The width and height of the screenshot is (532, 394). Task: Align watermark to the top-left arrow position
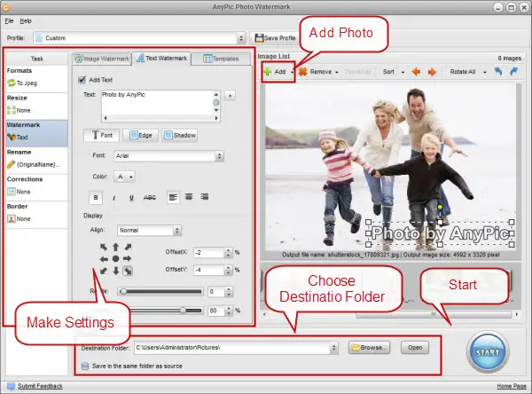pos(104,247)
